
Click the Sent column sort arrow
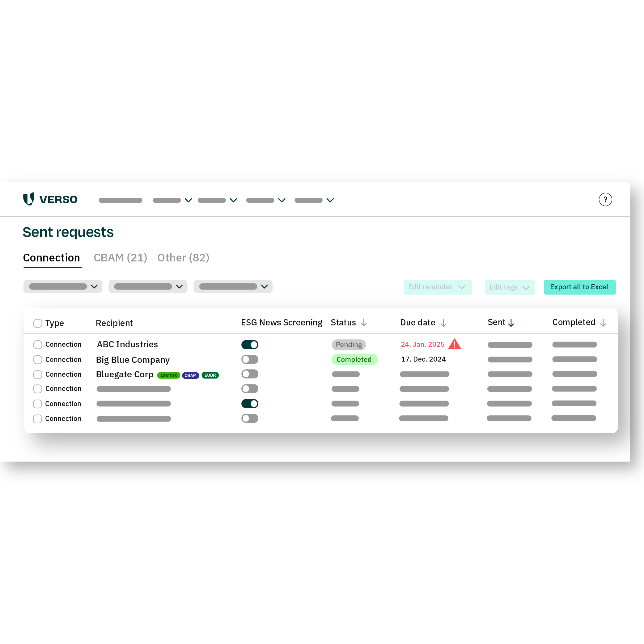pos(511,323)
